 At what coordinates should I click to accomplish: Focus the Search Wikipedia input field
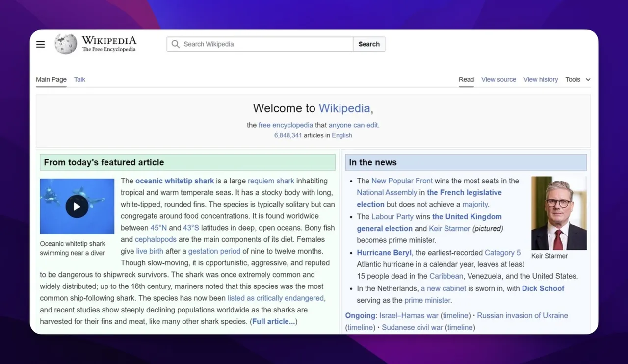260,44
